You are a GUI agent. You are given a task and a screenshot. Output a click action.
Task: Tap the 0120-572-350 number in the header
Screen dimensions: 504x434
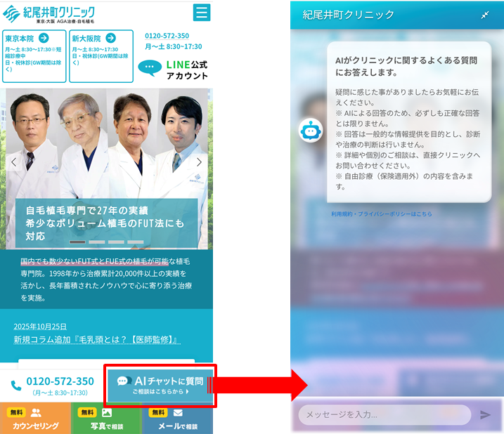[167, 36]
